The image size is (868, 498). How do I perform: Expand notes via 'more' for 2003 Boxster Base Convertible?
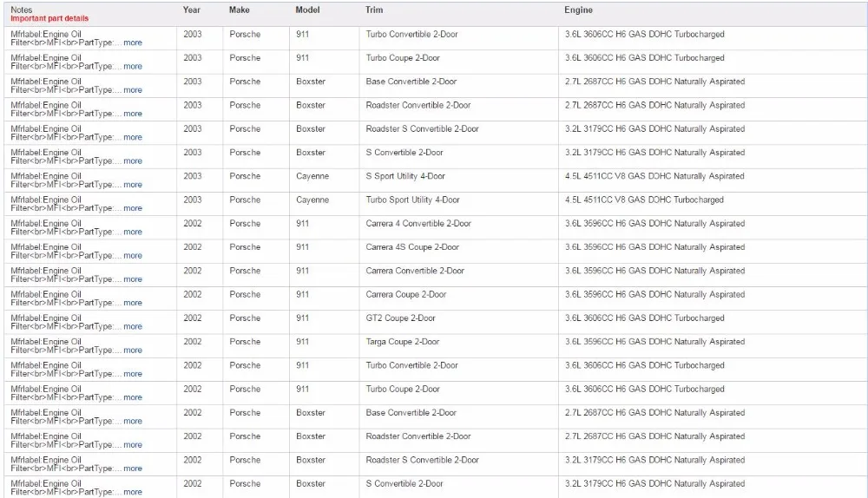(x=133, y=90)
